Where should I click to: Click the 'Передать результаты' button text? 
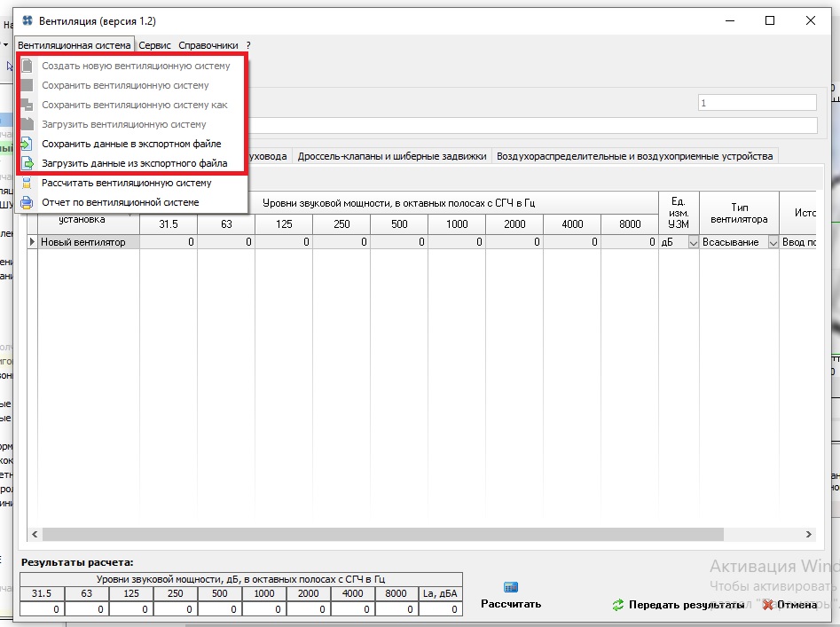[x=687, y=605]
